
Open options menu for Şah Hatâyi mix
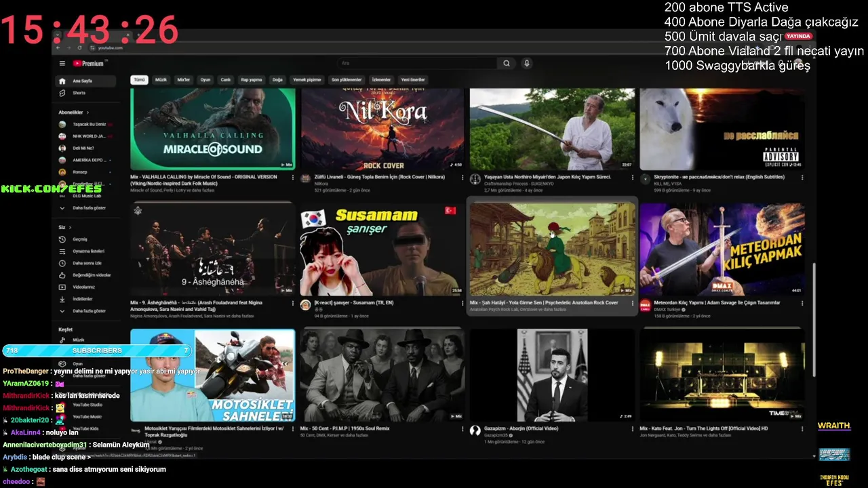[632, 303]
